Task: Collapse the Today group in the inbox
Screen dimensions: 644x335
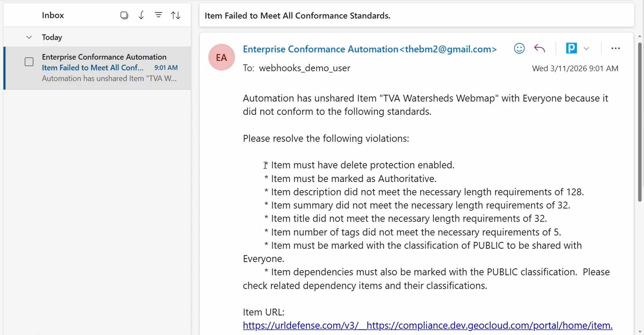Action: click(x=29, y=37)
